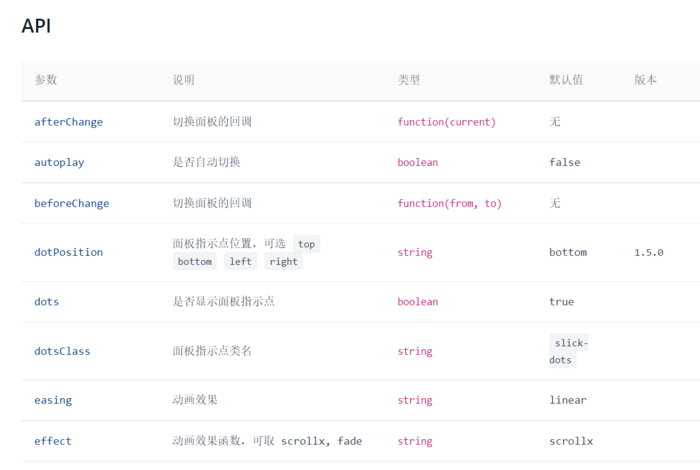Select the default bottom of dotPosition
The image size is (700, 470).
568,252
